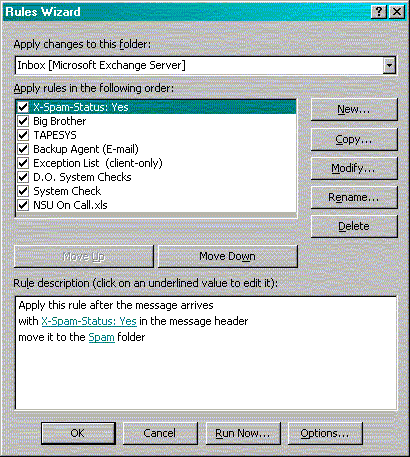The height and width of the screenshot is (457, 410).
Task: Edit the X-Spam-Status: Yes underlined link
Action: (x=89, y=321)
